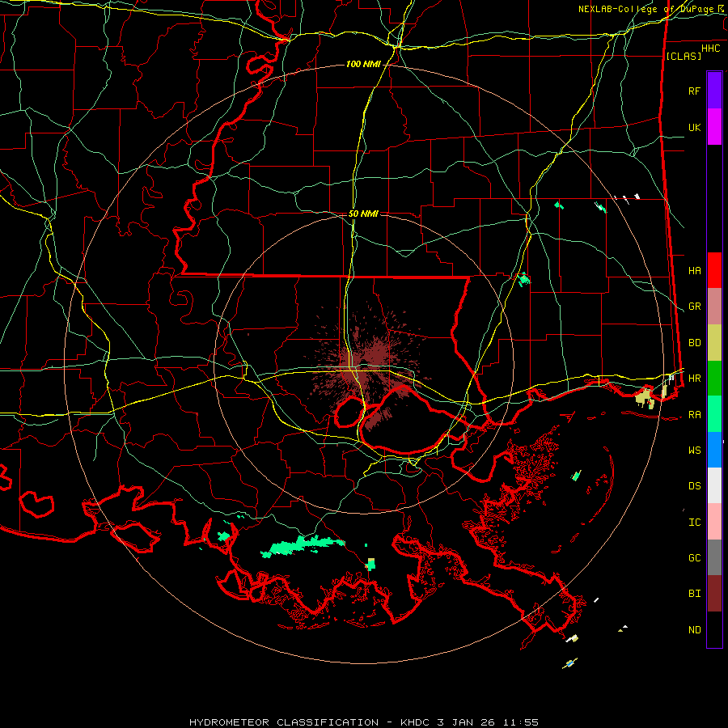Click the RA legend label
This screenshot has width=728, height=728.
pyautogui.click(x=694, y=415)
